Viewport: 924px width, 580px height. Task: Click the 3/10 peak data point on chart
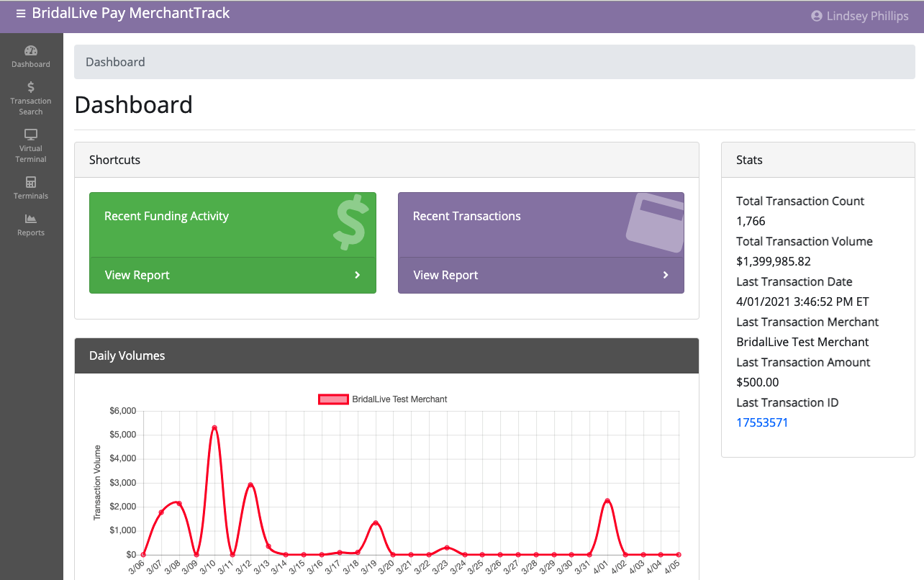214,428
